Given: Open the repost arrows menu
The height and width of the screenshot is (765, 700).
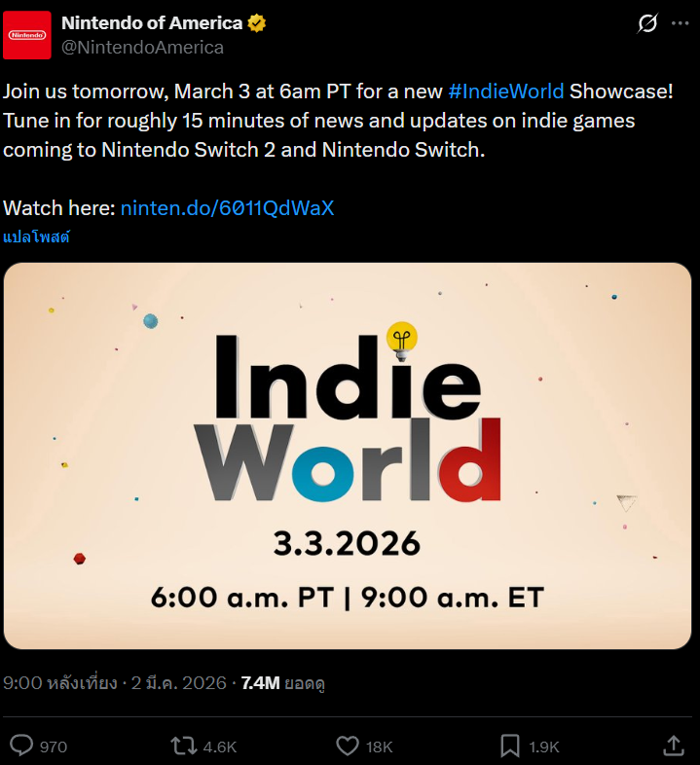Looking at the screenshot, I should pyautogui.click(x=182, y=747).
